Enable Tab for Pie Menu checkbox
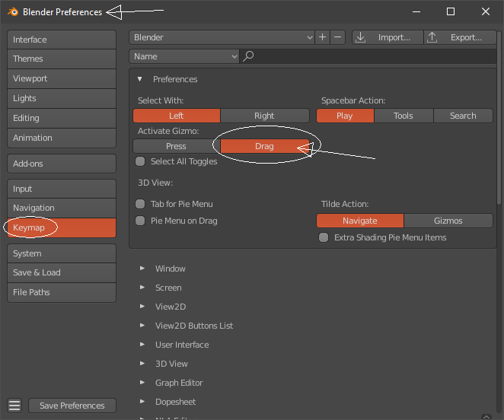 coord(140,204)
